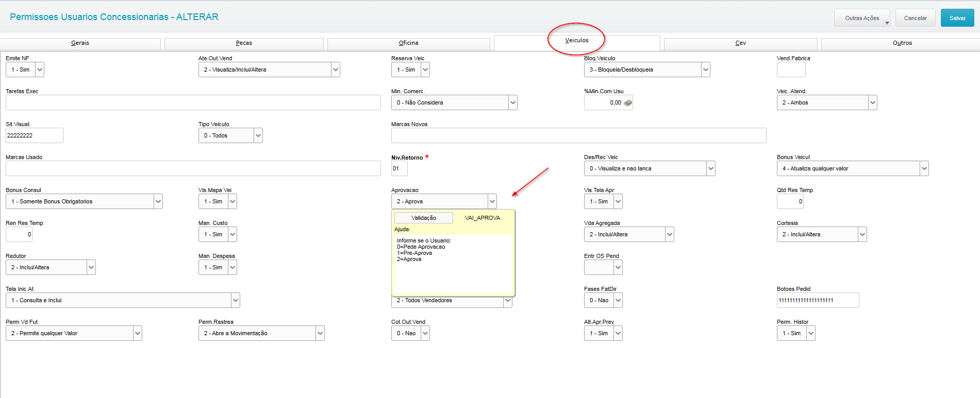Screen dimensions: 980x398
Task: Click the Salvar button
Action: (x=957, y=18)
